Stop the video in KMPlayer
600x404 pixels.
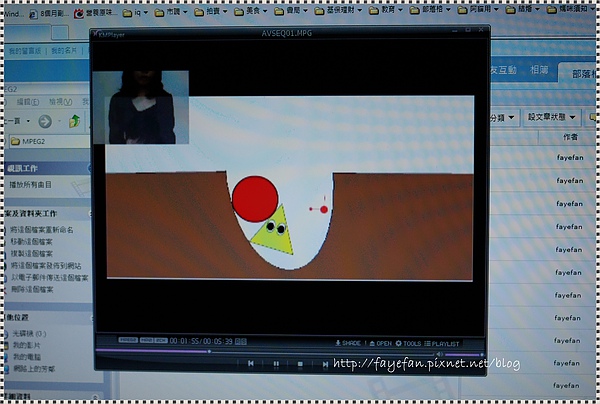pos(300,364)
